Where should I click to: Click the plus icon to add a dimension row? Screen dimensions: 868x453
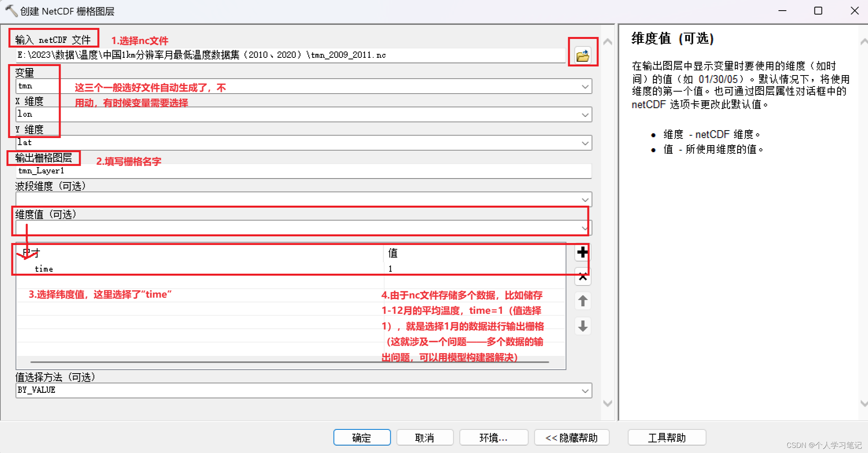(582, 253)
